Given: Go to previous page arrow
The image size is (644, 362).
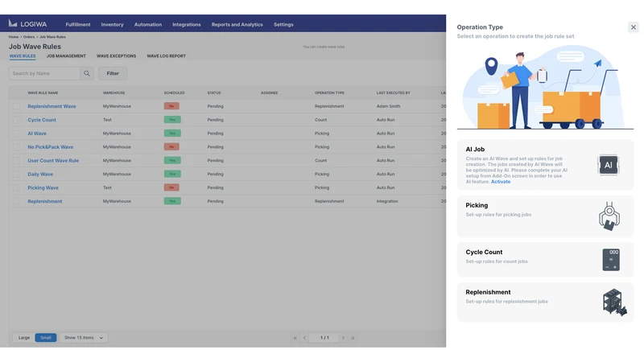Looking at the screenshot, I should [x=304, y=338].
